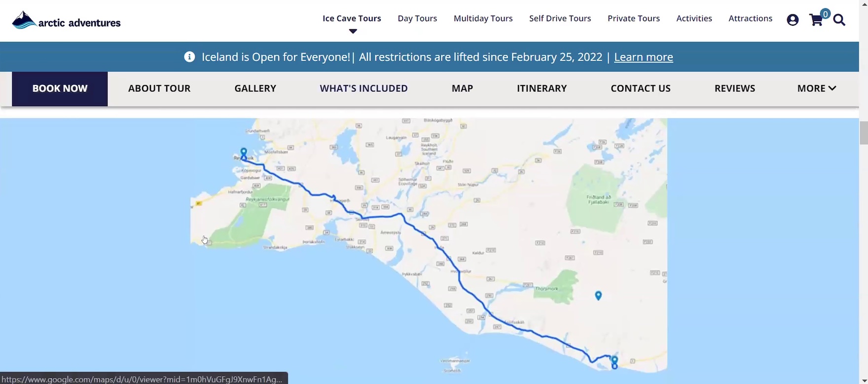Open the Day Tours menu

417,18
